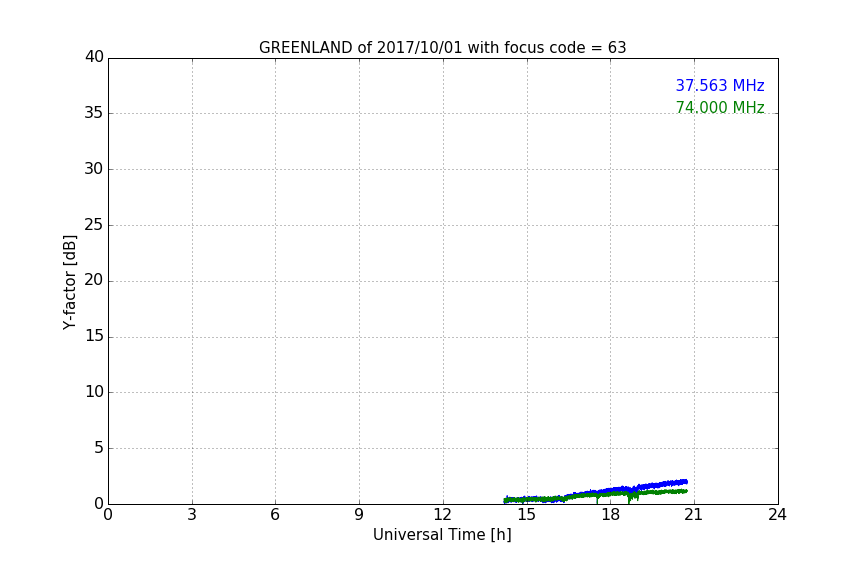This screenshot has width=864, height=576.
Task: Select the green '74.000 MHz' legend label
Action: (720, 107)
